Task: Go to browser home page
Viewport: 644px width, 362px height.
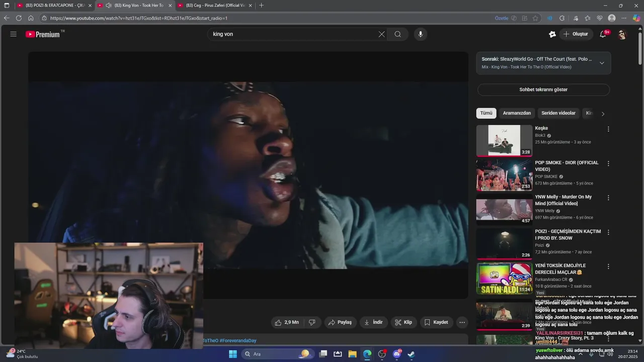Action: pyautogui.click(x=31, y=18)
